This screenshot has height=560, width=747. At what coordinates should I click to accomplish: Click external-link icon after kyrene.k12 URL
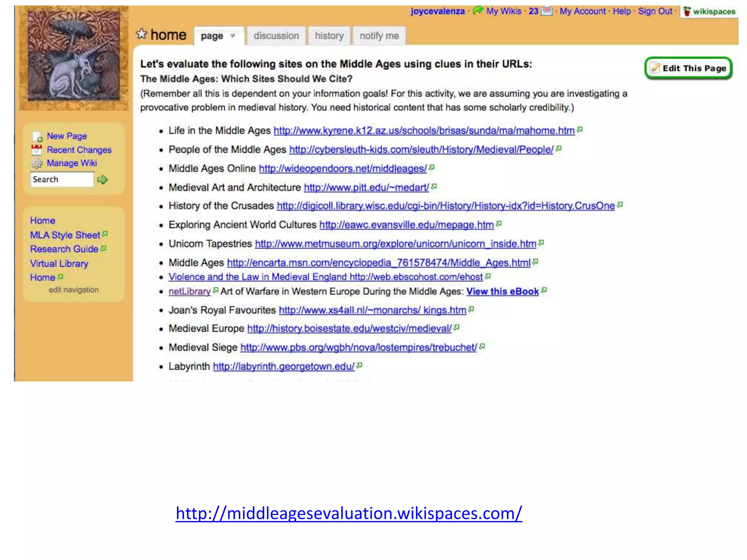(x=580, y=129)
